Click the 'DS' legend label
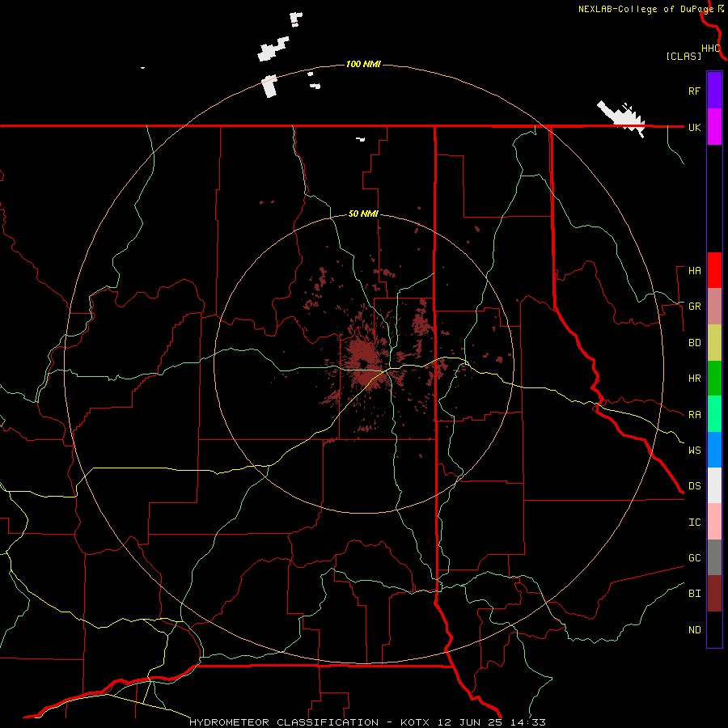The width and height of the screenshot is (728, 728). click(x=694, y=485)
